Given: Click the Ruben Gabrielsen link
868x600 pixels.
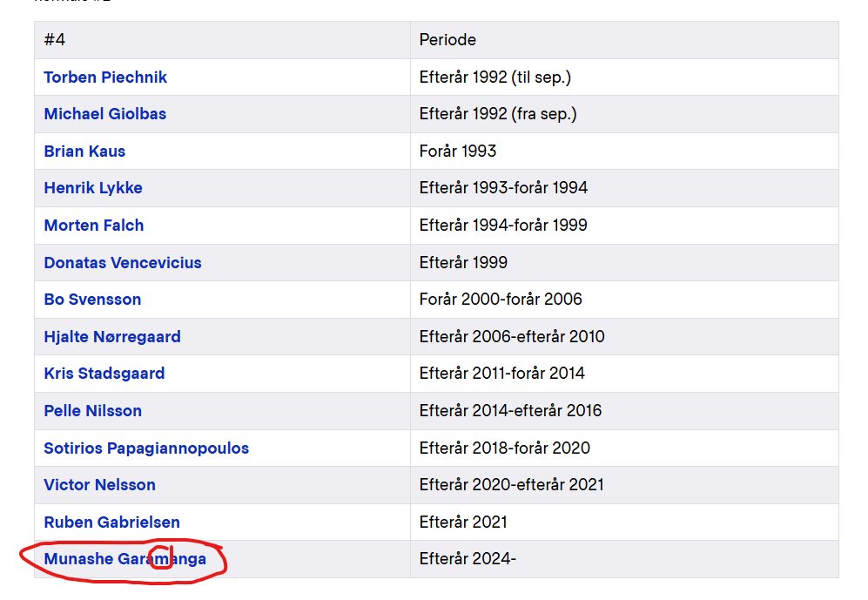Looking at the screenshot, I should tap(111, 522).
